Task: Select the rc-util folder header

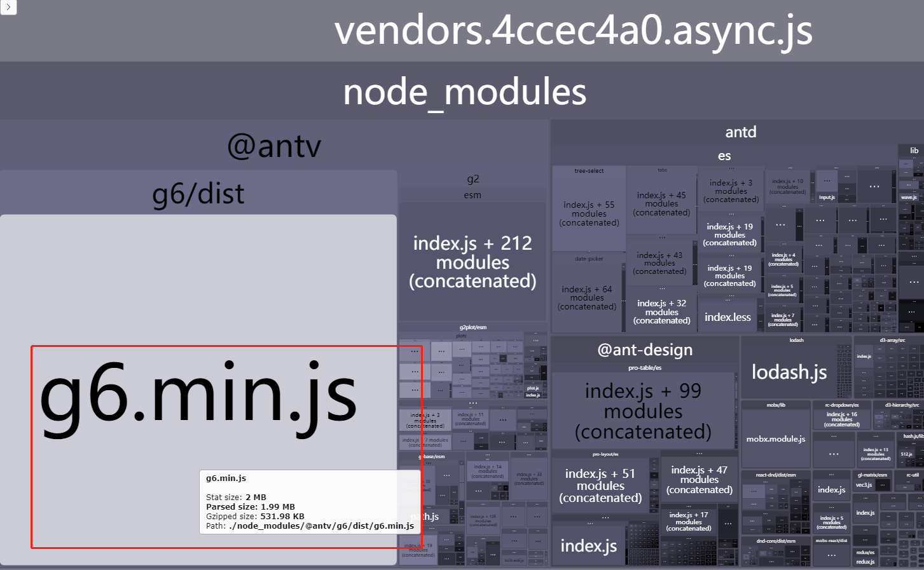Action: pyautogui.click(x=912, y=475)
